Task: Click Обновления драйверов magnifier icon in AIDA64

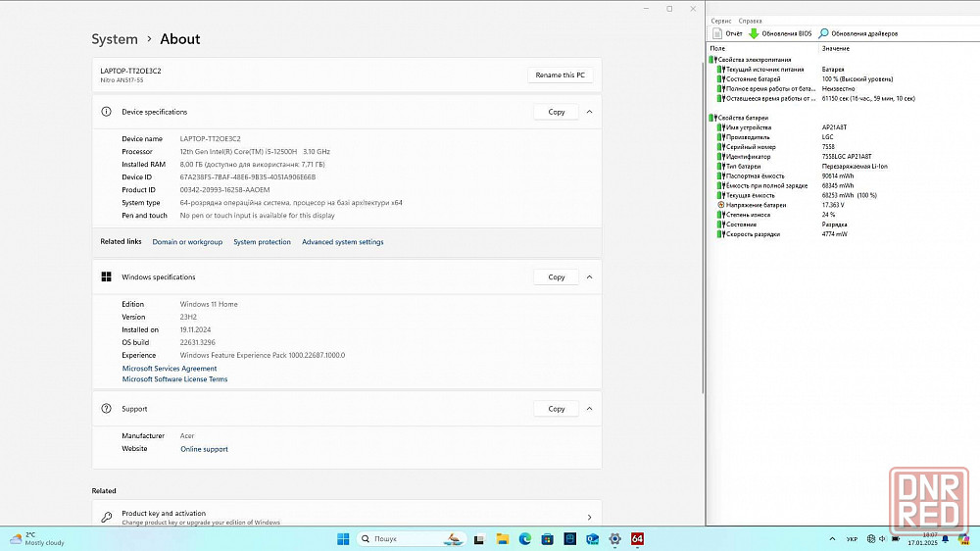Action: 824,33
